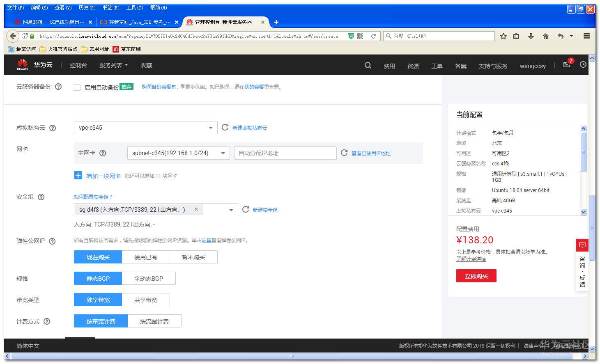
Task: Open the message inbox with 7 notifications
Action: (x=567, y=65)
